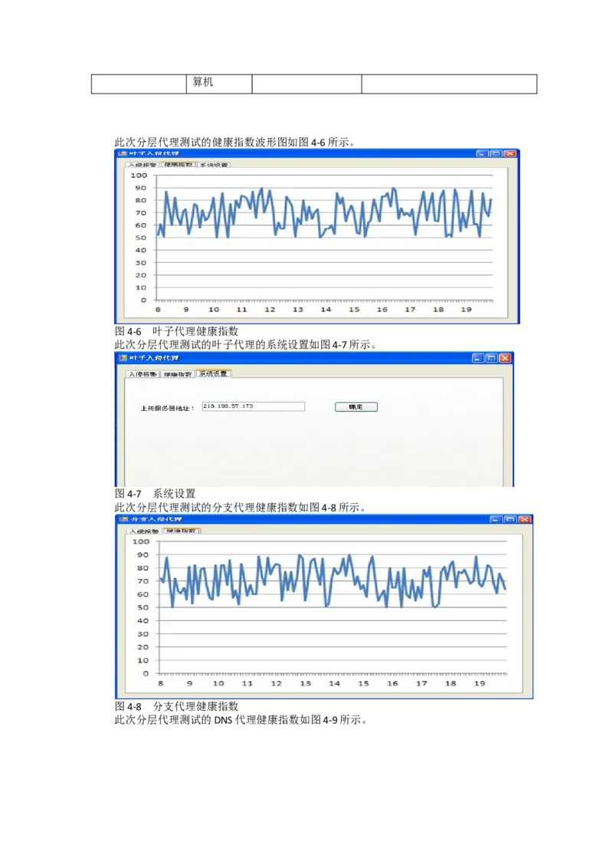This screenshot has width=613, height=868.
Task: Close the server address settings window
Action: [x=505, y=357]
